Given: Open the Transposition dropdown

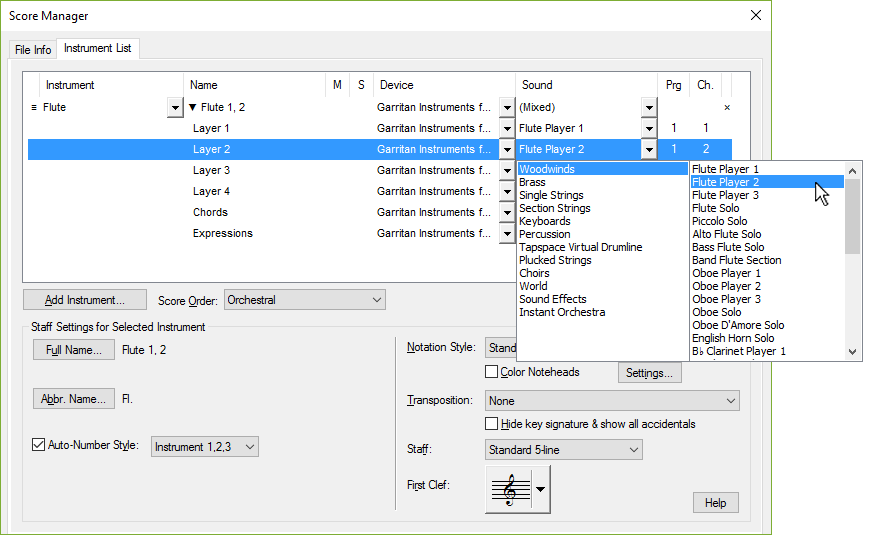Looking at the screenshot, I should pos(612,400).
